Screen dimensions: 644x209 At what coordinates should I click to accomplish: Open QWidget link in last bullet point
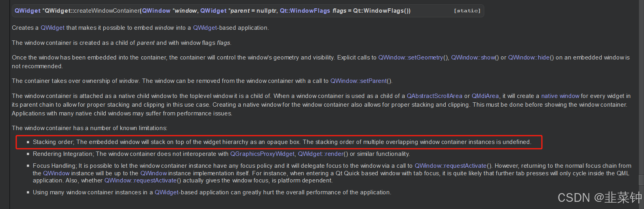(167, 192)
